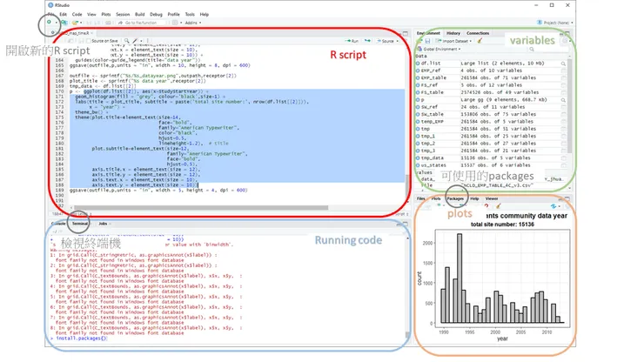Click the Publish icon in the Plots toolbar
Viewport: 644px width, 362px height.
pos(554,206)
